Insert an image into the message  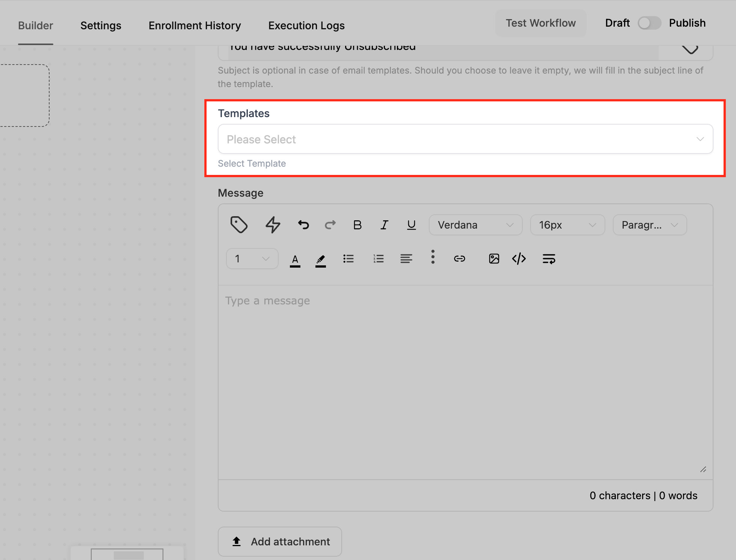(494, 259)
